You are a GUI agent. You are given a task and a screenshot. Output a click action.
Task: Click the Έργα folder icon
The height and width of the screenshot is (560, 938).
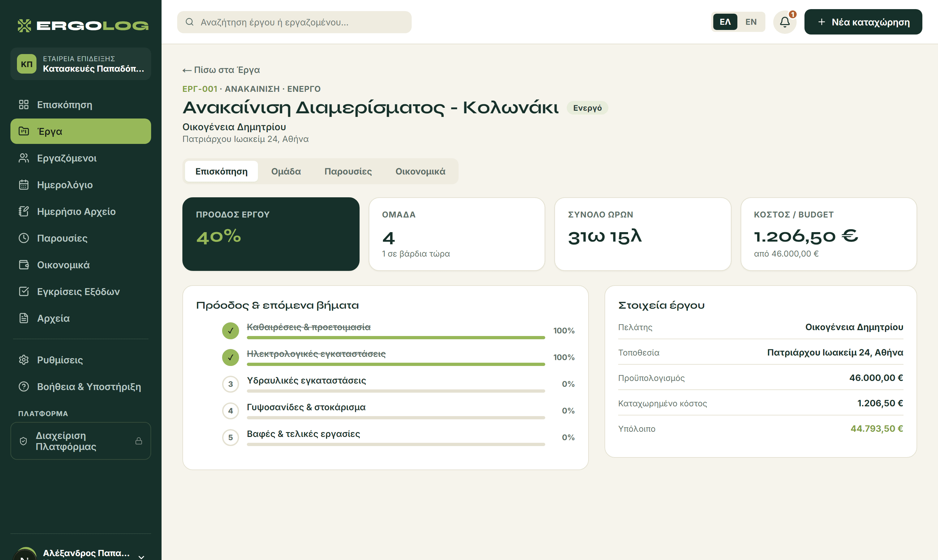click(24, 131)
